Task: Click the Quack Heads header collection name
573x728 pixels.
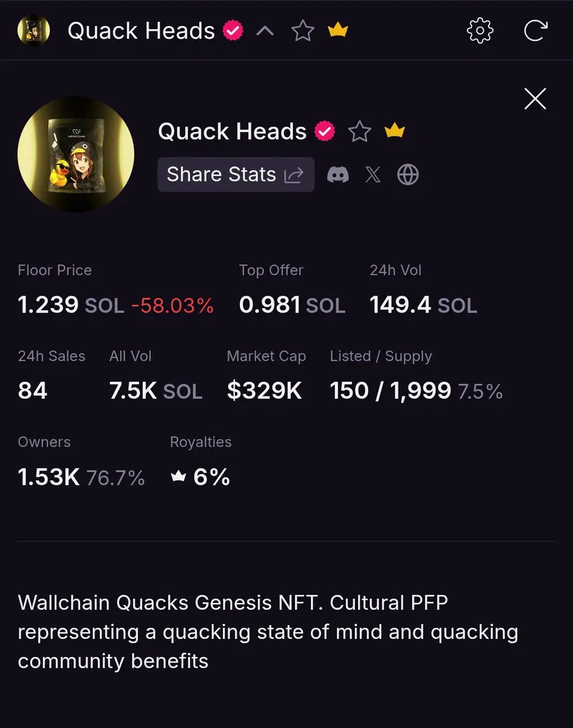Action: tap(141, 30)
